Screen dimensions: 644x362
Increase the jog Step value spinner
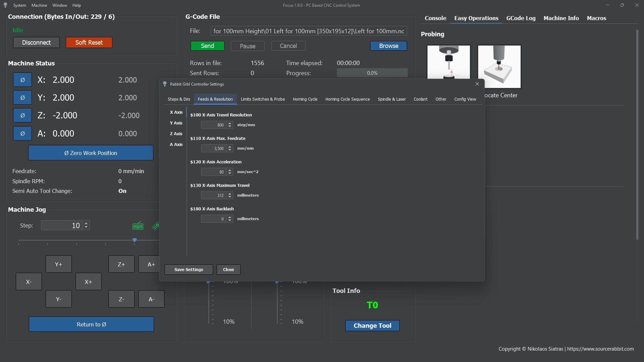point(86,223)
